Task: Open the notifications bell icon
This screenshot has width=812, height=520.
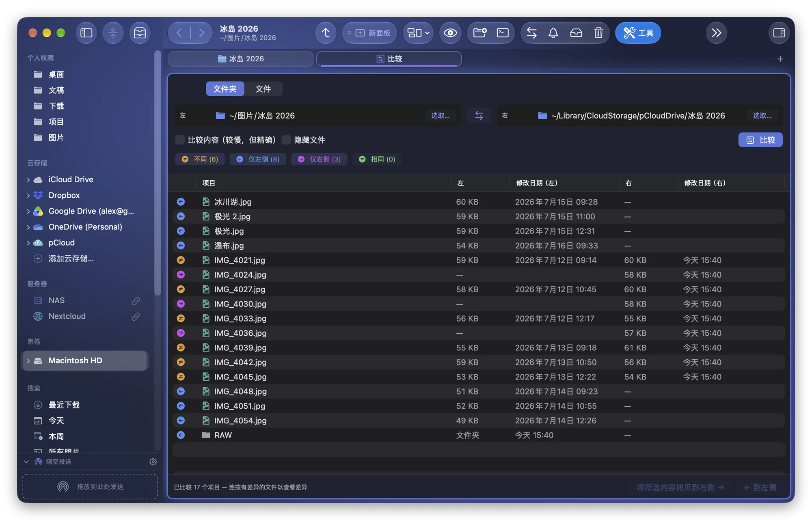Action: point(553,33)
